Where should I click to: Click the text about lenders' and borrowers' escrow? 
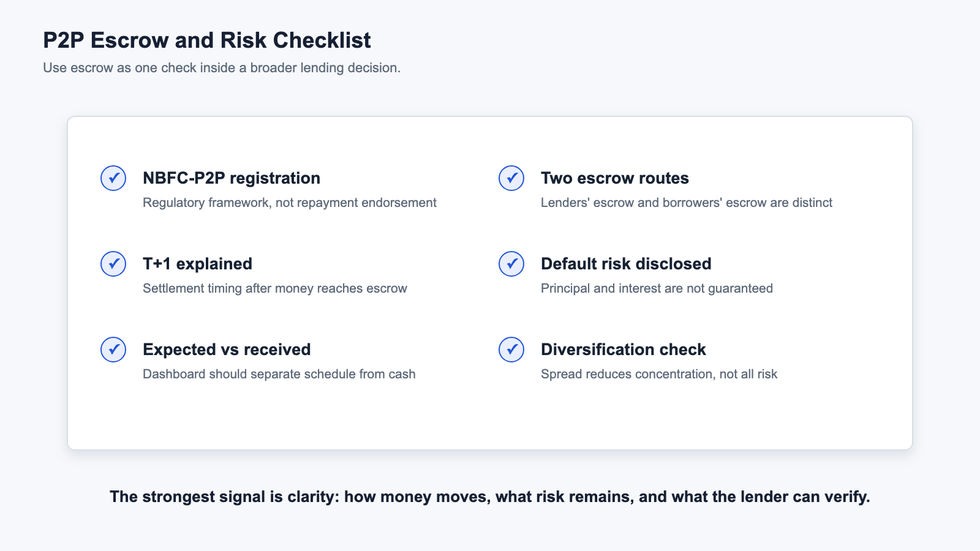pos(687,203)
